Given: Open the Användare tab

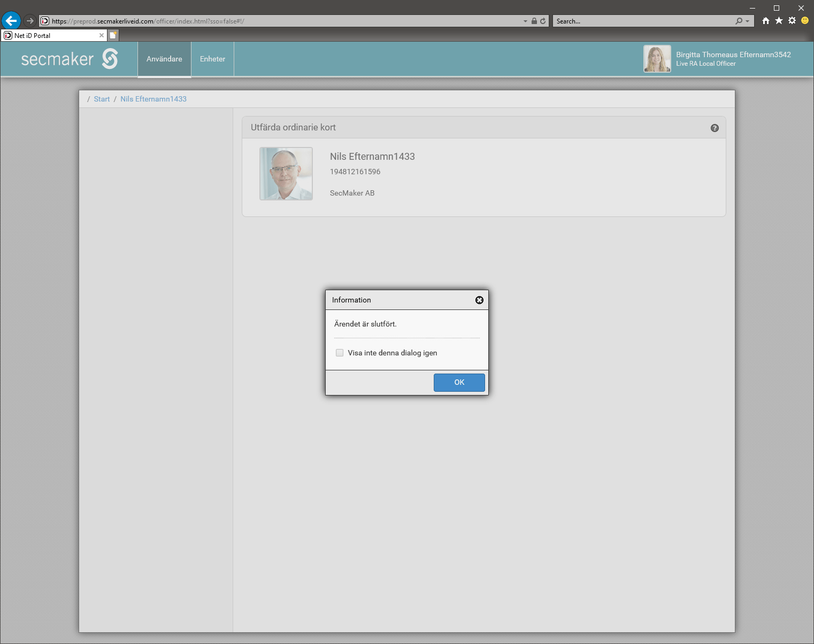Looking at the screenshot, I should pyautogui.click(x=164, y=59).
